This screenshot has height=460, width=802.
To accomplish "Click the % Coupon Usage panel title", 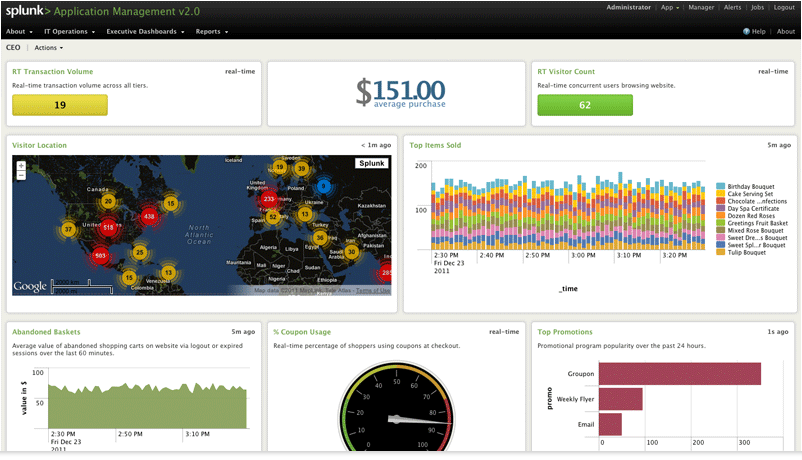I will 302,332.
